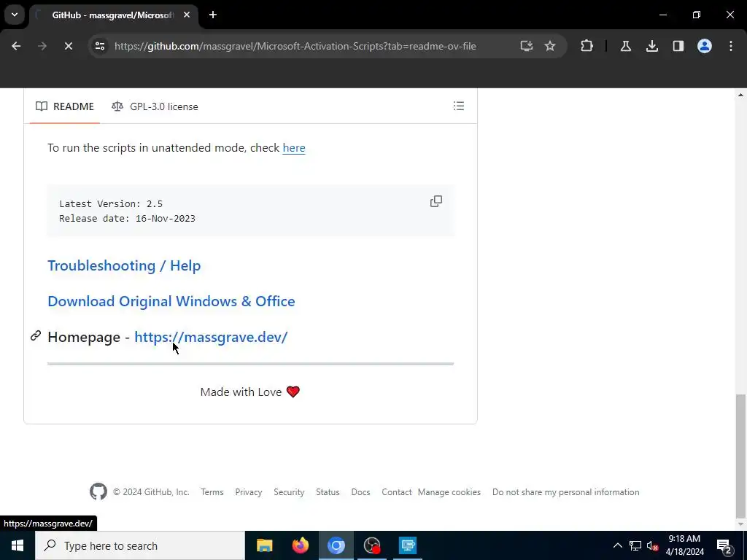The height and width of the screenshot is (560, 747).
Task: Click the Homepage heading anchor link icon
Action: [x=36, y=335]
